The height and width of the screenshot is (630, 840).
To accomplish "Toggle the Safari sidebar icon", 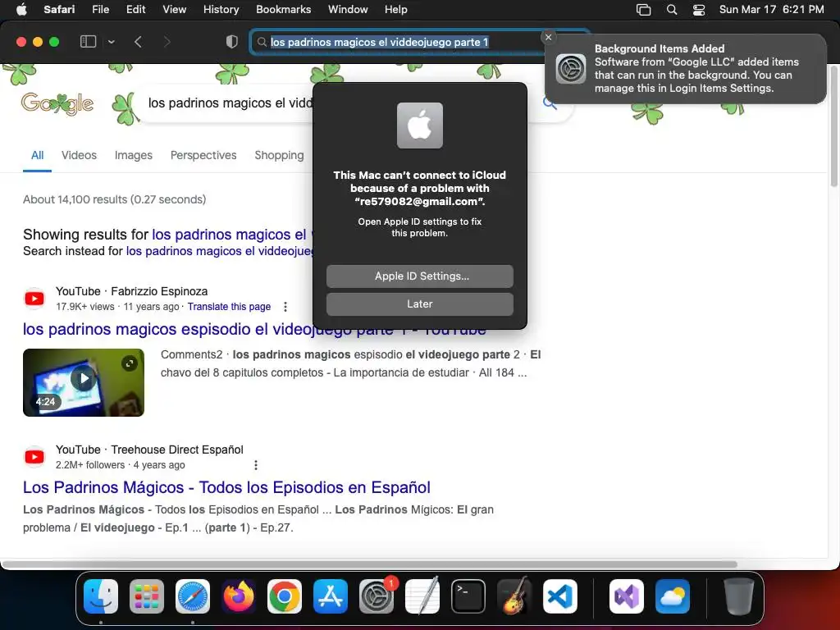I will [x=88, y=42].
